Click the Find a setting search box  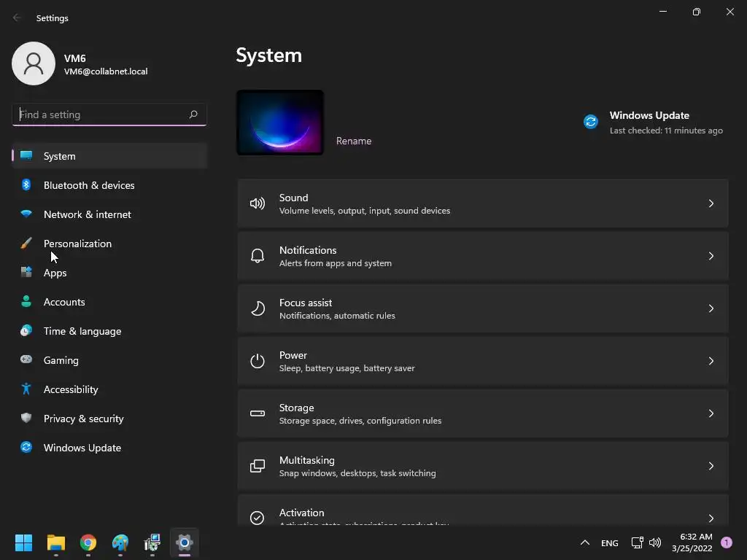(x=109, y=114)
